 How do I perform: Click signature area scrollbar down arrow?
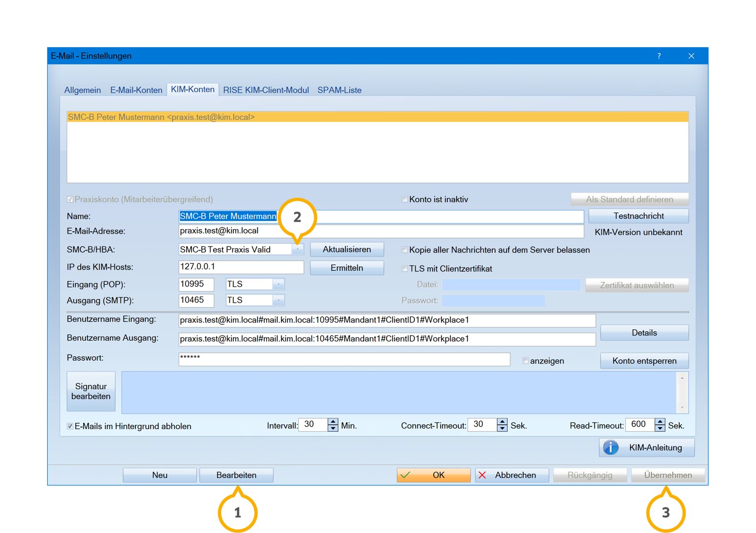pos(682,408)
